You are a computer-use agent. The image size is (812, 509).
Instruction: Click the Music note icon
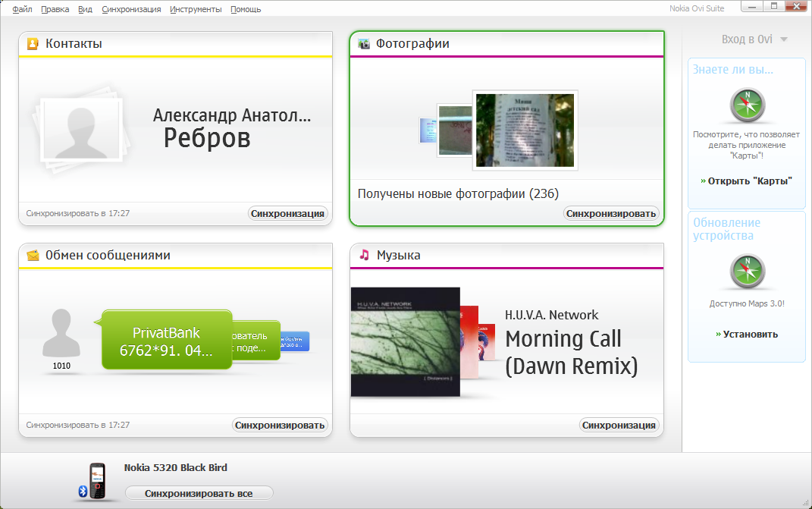click(x=365, y=255)
